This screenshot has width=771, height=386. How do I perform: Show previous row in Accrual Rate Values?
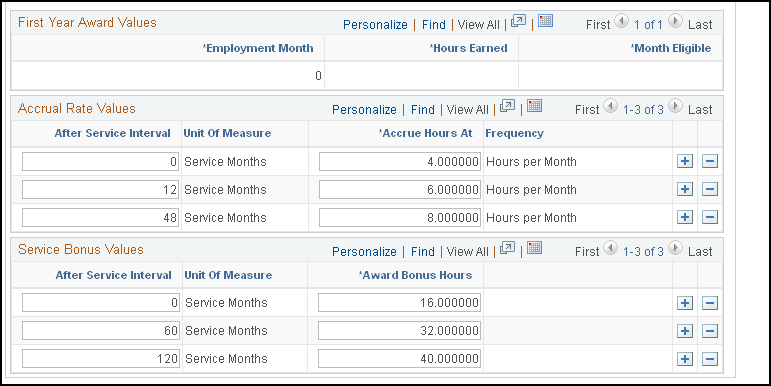(610, 106)
